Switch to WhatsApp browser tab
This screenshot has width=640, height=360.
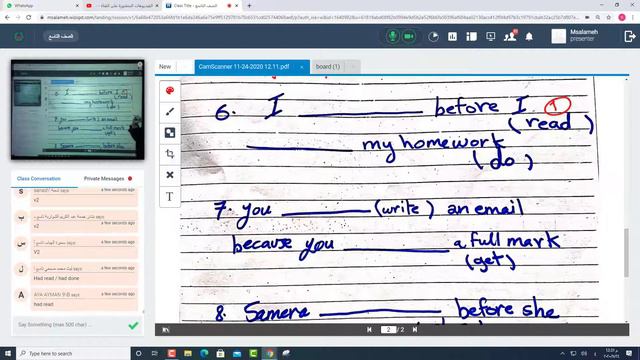[x=41, y=6]
